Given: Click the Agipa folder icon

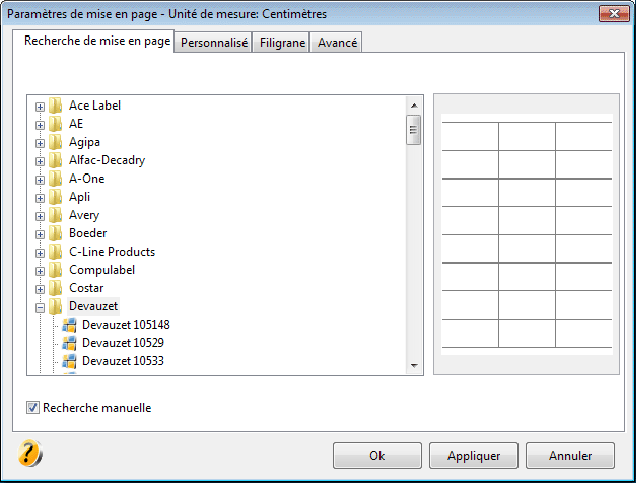Looking at the screenshot, I should (x=56, y=142).
